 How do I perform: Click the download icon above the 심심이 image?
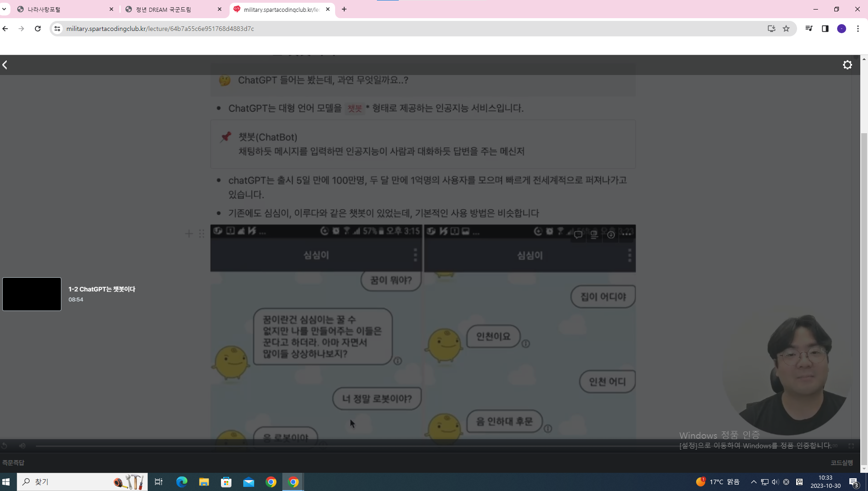[611, 235]
